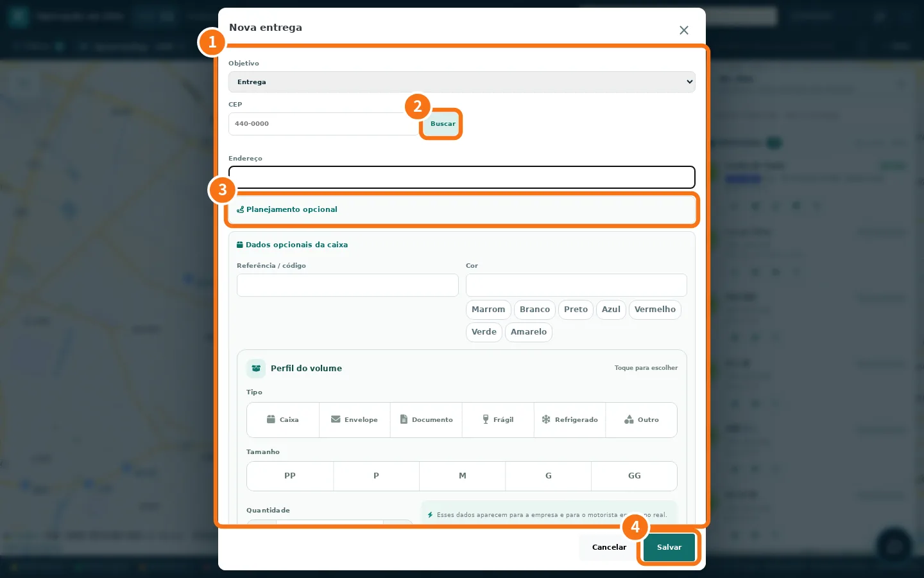Open the Objetivo dropdown showing Entrega
The width and height of the screenshot is (924, 578).
pyautogui.click(x=461, y=82)
